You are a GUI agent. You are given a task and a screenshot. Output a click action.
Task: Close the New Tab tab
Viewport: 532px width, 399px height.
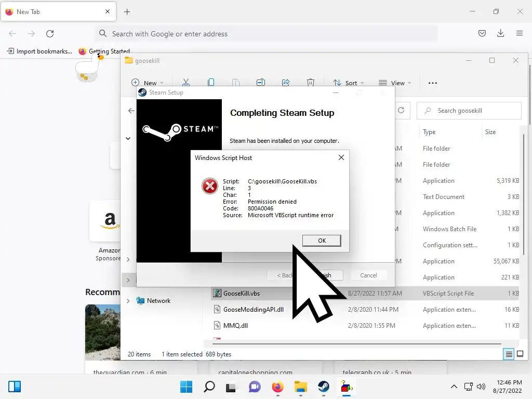[107, 11]
